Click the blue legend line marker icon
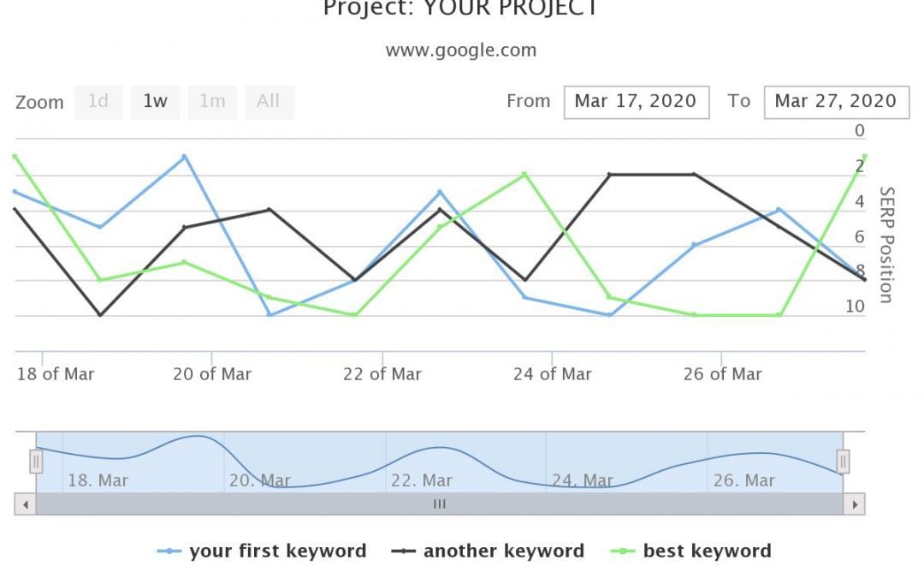The image size is (924, 578). tap(170, 551)
